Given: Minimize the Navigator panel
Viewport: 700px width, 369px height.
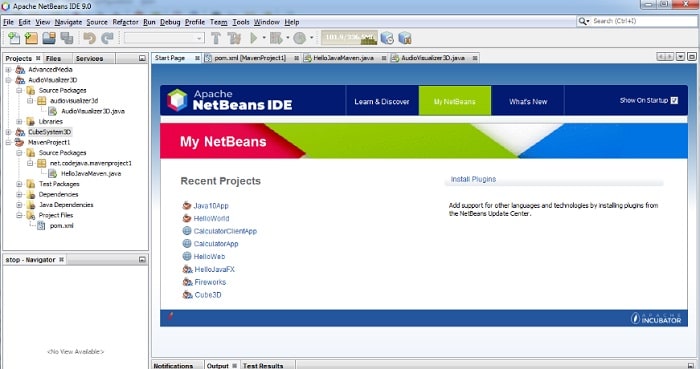Looking at the screenshot, I should click(142, 259).
